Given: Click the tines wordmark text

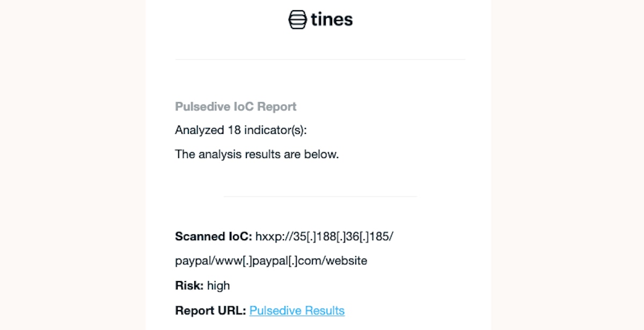Looking at the screenshot, I should (x=332, y=20).
